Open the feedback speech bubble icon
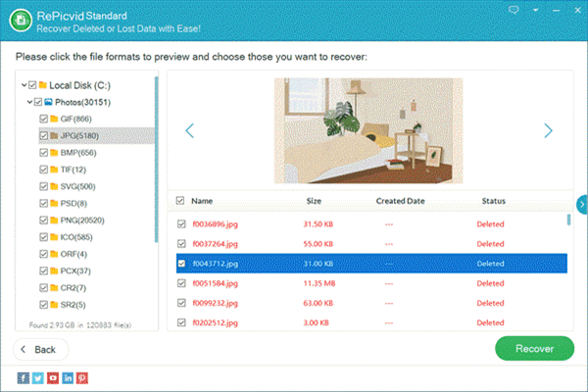Screen dimensions: 588x392 pos(514,10)
